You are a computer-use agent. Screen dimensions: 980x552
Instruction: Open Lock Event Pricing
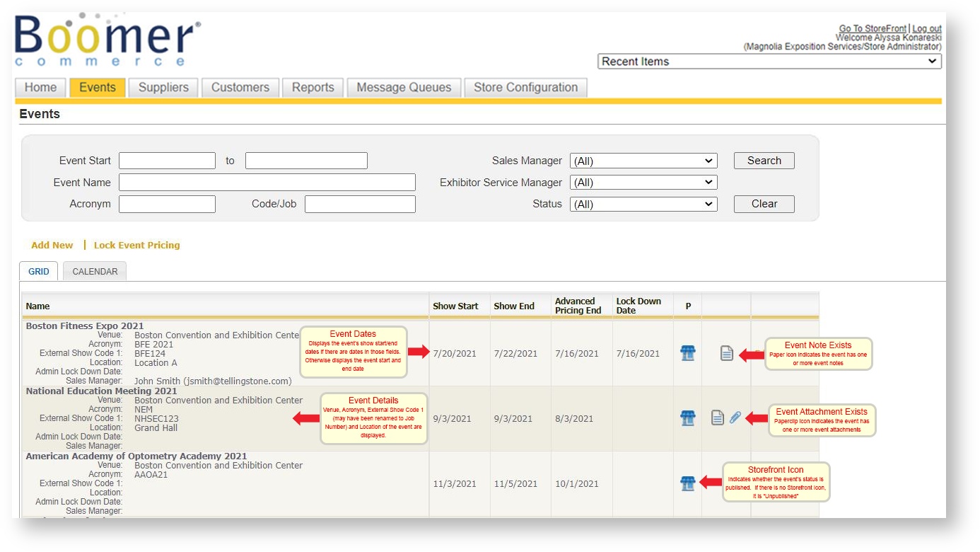(135, 245)
